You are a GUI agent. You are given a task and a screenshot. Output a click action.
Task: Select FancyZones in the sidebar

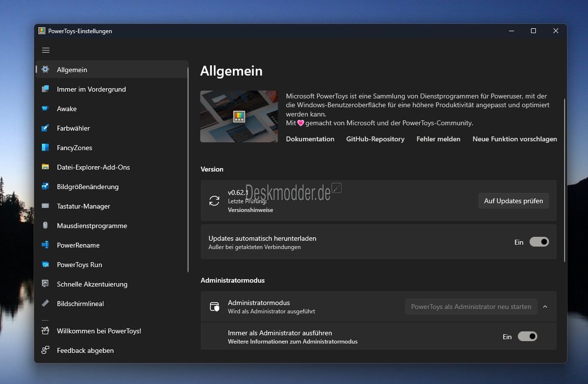(x=112, y=148)
